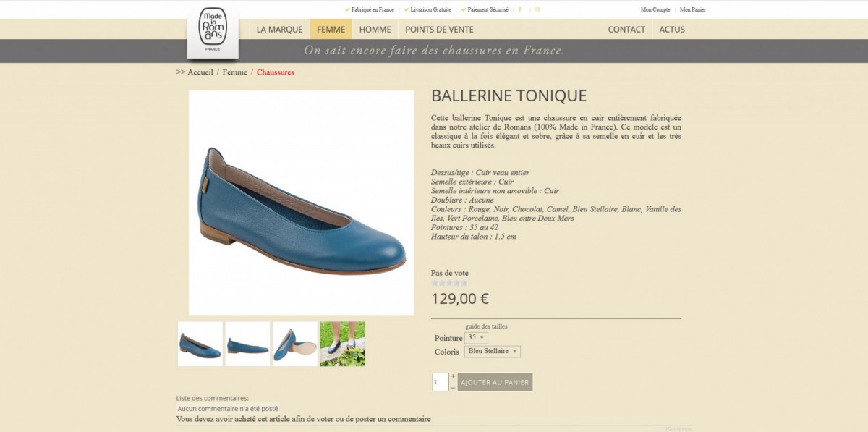
Task: Open the Instagram icon in header
Action: pos(537,9)
